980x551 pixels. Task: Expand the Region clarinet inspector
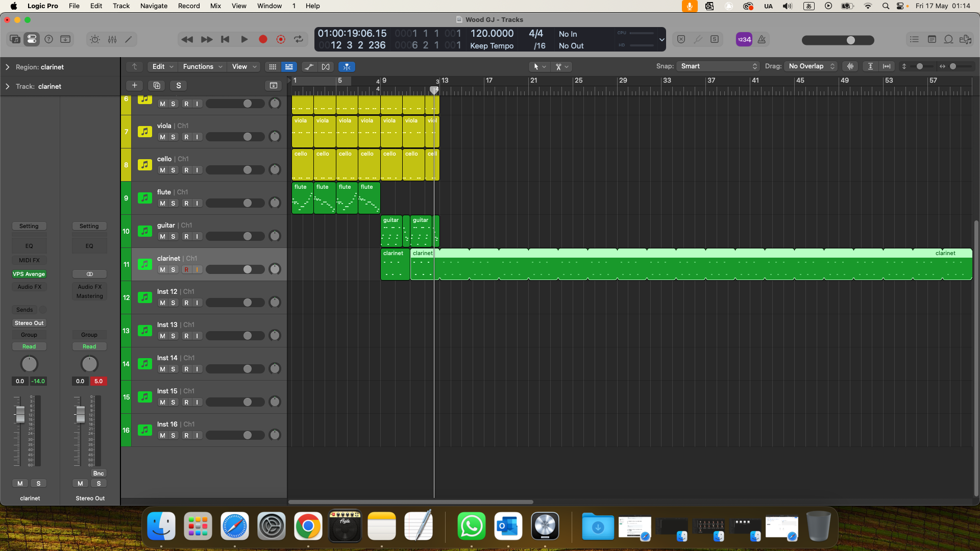pyautogui.click(x=8, y=67)
